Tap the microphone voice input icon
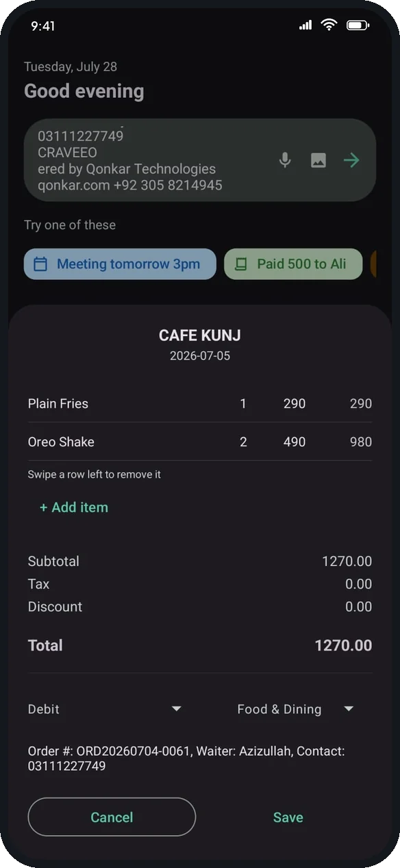This screenshot has width=400, height=868. (x=285, y=160)
